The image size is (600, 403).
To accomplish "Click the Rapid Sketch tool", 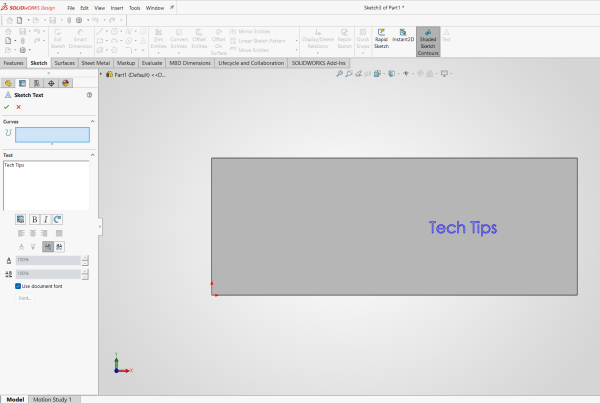I will tap(381, 39).
